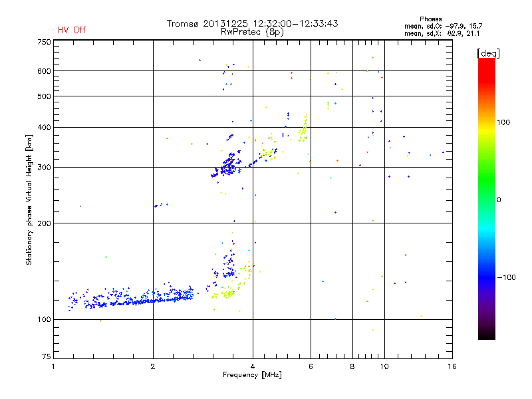Click the 'RwPretec (8p)' subtitle
The width and height of the screenshot is (532, 399).
coord(252,32)
